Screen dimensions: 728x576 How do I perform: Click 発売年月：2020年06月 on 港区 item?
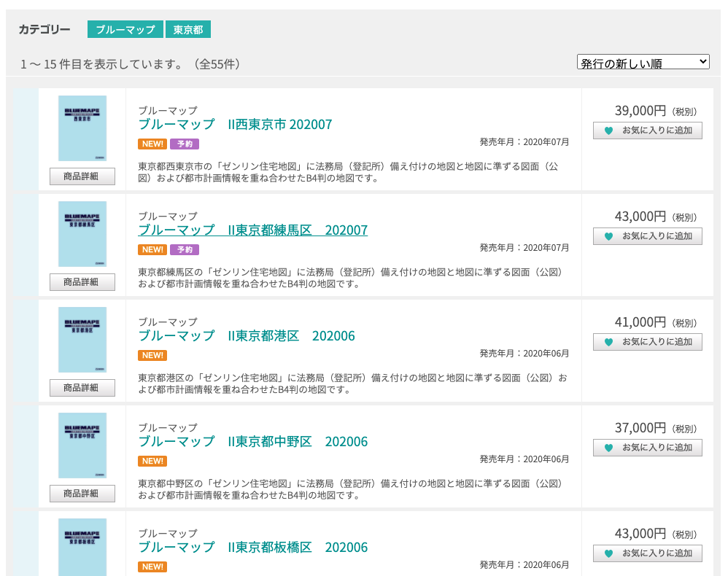pyautogui.click(x=524, y=354)
